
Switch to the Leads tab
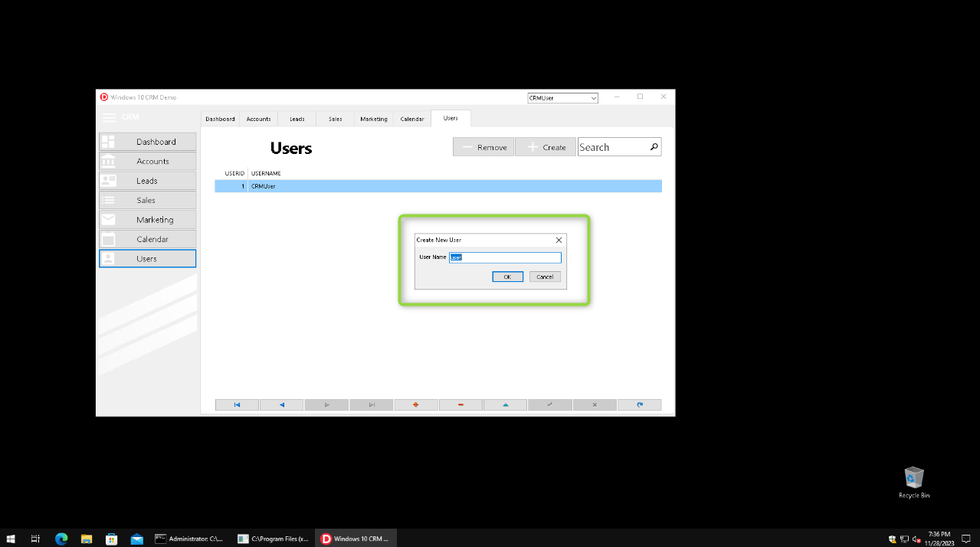297,119
